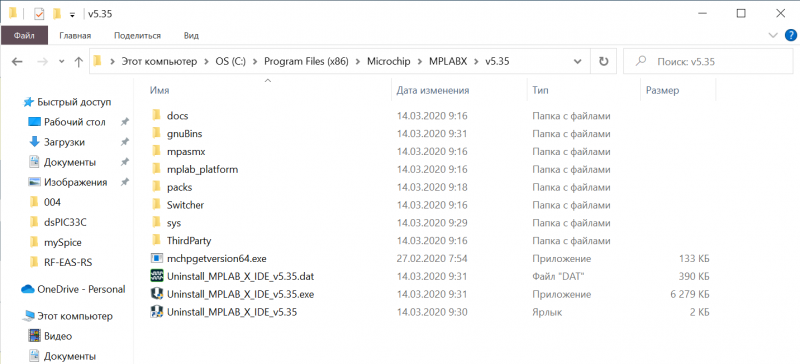The height and width of the screenshot is (364, 800).
Task: Click the Quick access star icon
Action: pyautogui.click(x=29, y=102)
